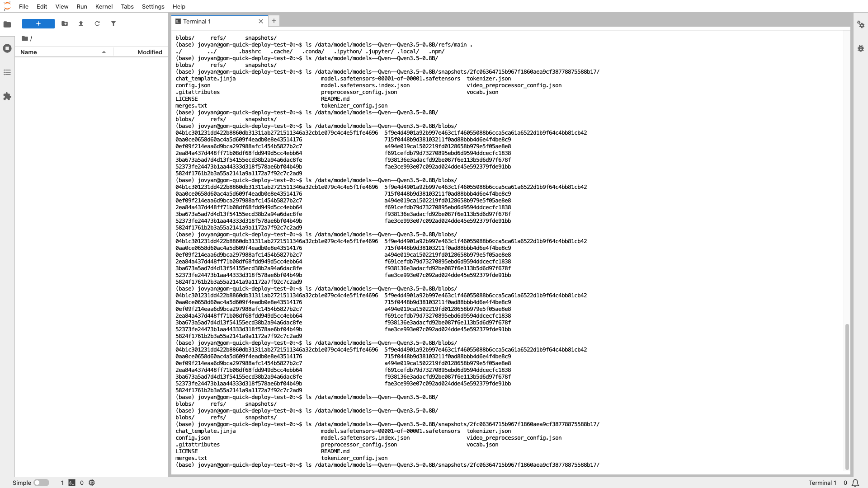Toggle Simple interface mode switch
The width and height of the screenshot is (868, 488).
pyautogui.click(x=41, y=483)
